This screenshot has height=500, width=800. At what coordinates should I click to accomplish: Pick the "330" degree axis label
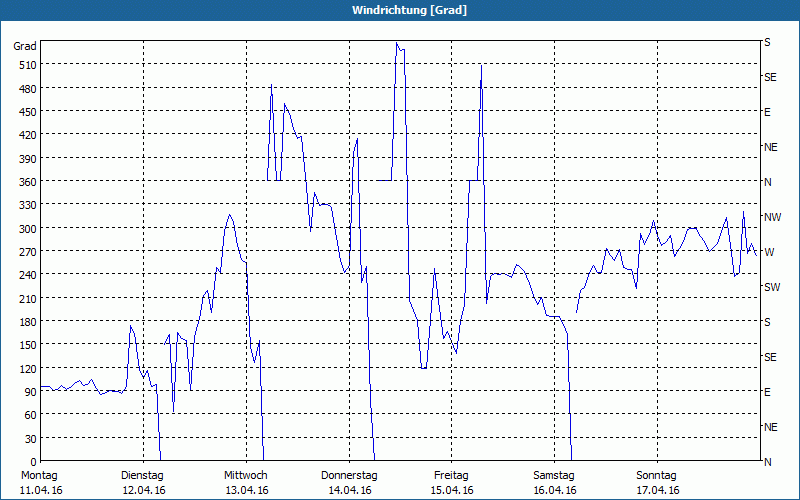tap(28, 206)
